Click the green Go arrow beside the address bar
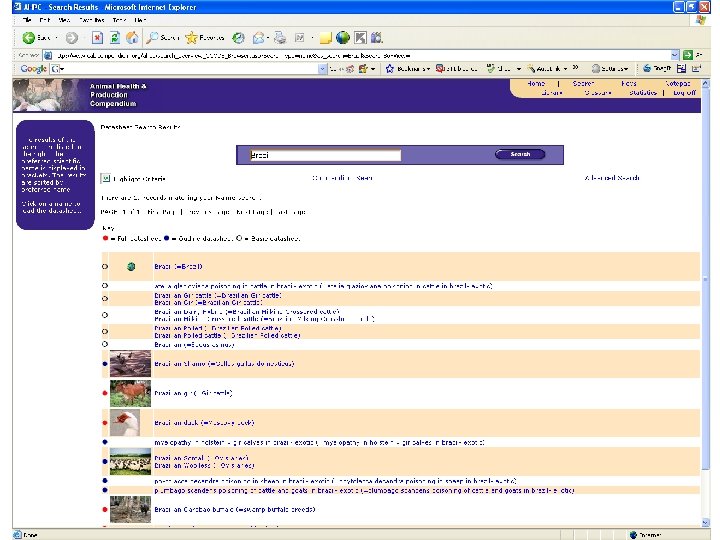The height and width of the screenshot is (540, 720). click(x=687, y=55)
